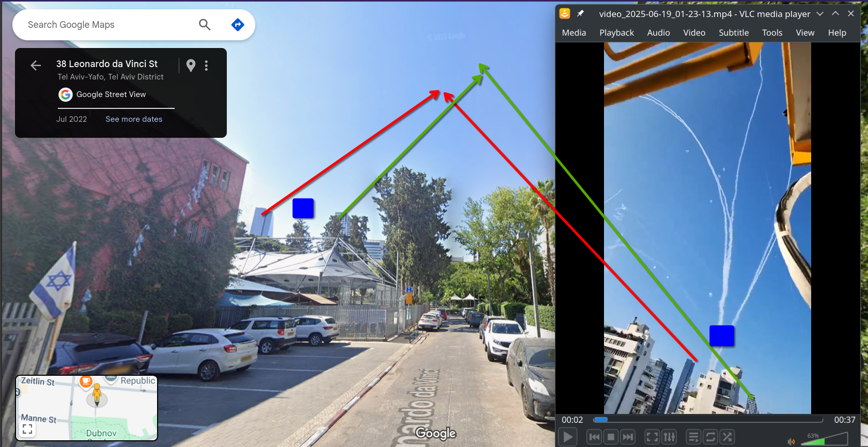Image resolution: width=868 pixels, height=447 pixels.
Task: Click the VLC seek progress bar
Action: coord(708,420)
